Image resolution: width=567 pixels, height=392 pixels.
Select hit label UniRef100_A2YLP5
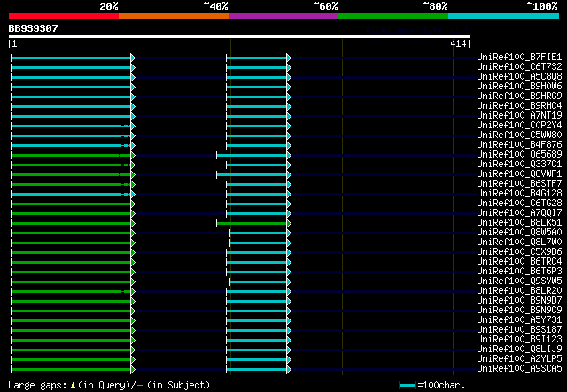click(520, 359)
